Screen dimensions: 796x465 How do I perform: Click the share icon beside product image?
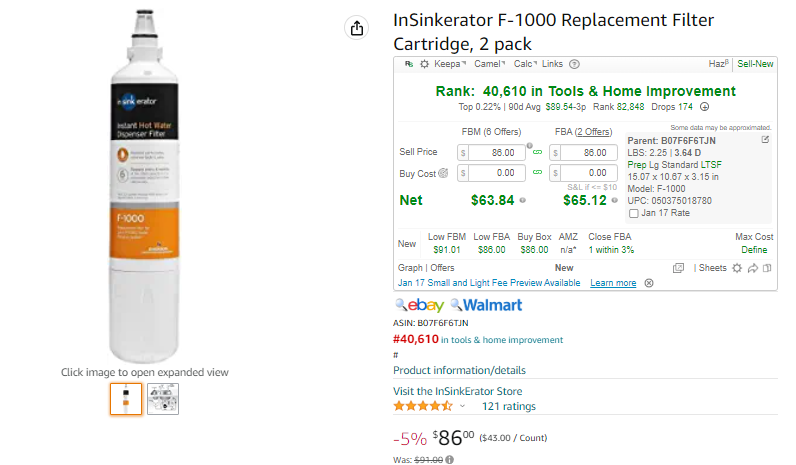point(357,28)
